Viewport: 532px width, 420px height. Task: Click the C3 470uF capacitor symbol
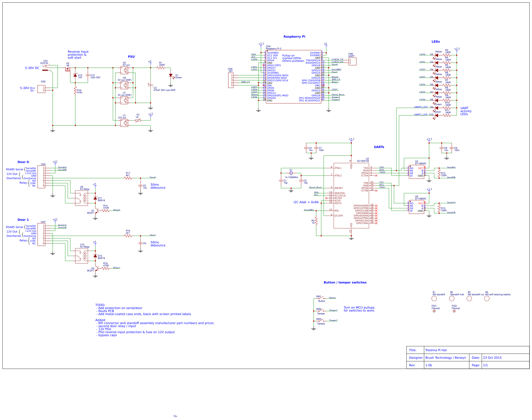tap(151, 85)
